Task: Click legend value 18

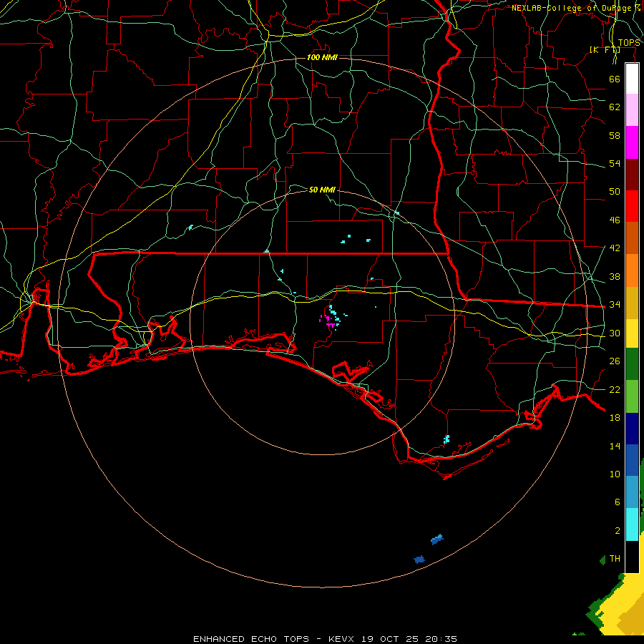Action: pyautogui.click(x=615, y=418)
